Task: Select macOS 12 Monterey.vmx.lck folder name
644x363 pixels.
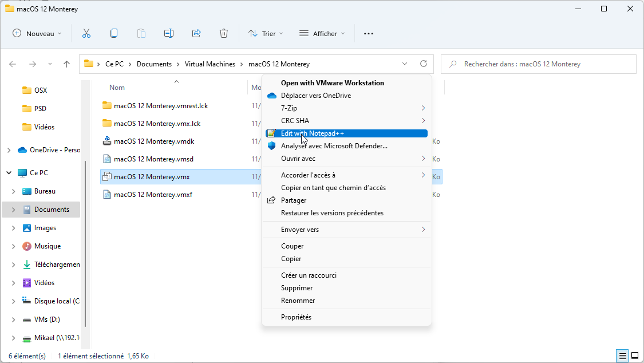Action: (157, 124)
